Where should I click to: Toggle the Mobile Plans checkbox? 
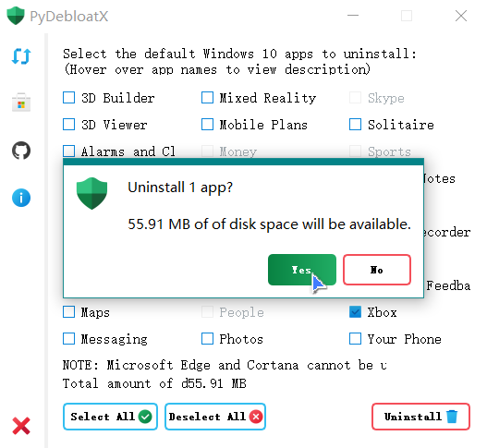(x=207, y=124)
